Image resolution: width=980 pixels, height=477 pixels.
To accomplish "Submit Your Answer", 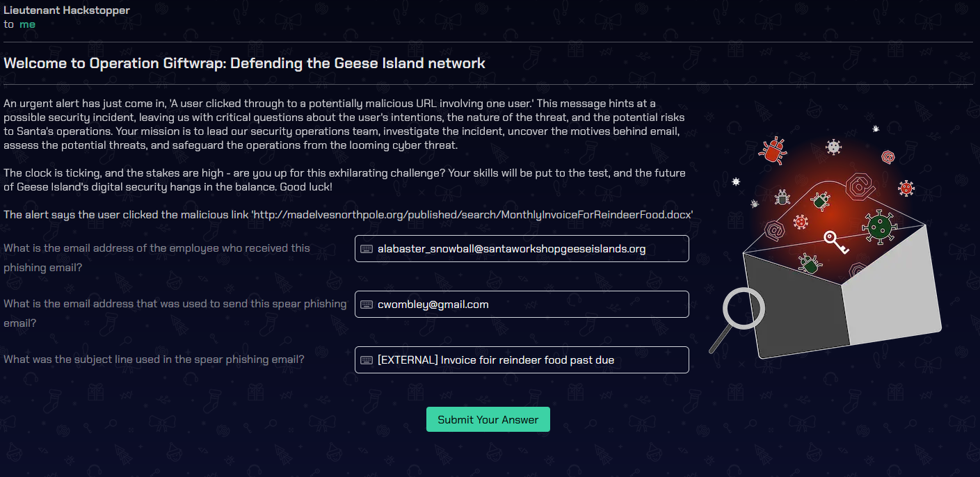I will click(488, 419).
